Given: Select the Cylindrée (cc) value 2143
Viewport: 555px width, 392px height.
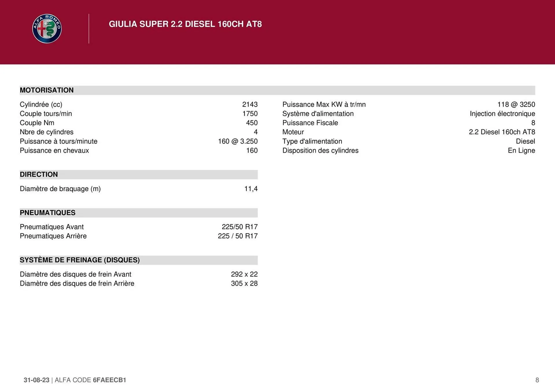Looking at the screenshot, I should coord(250,104).
